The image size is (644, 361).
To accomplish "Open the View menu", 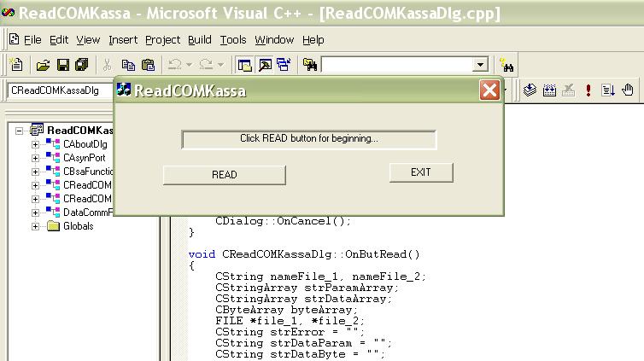I will pos(88,40).
